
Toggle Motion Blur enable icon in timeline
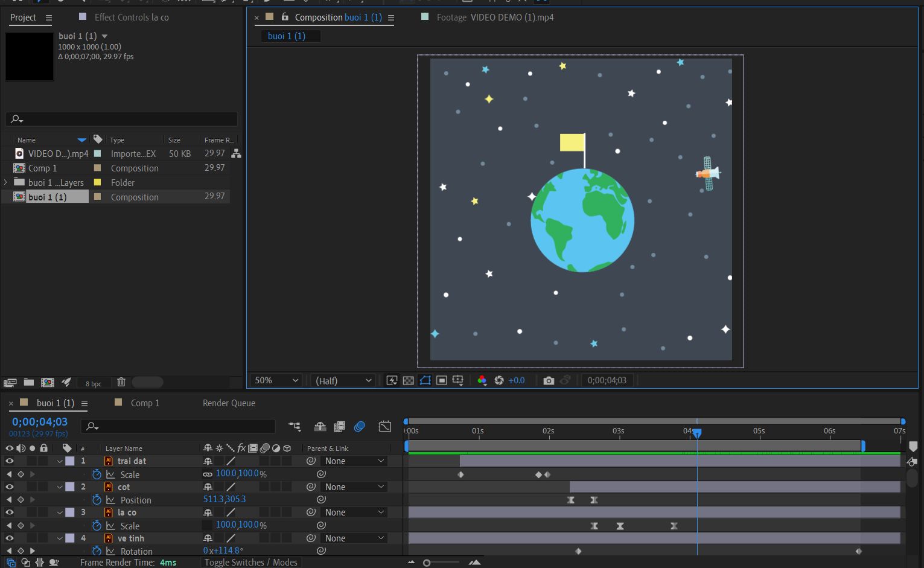[x=360, y=427]
